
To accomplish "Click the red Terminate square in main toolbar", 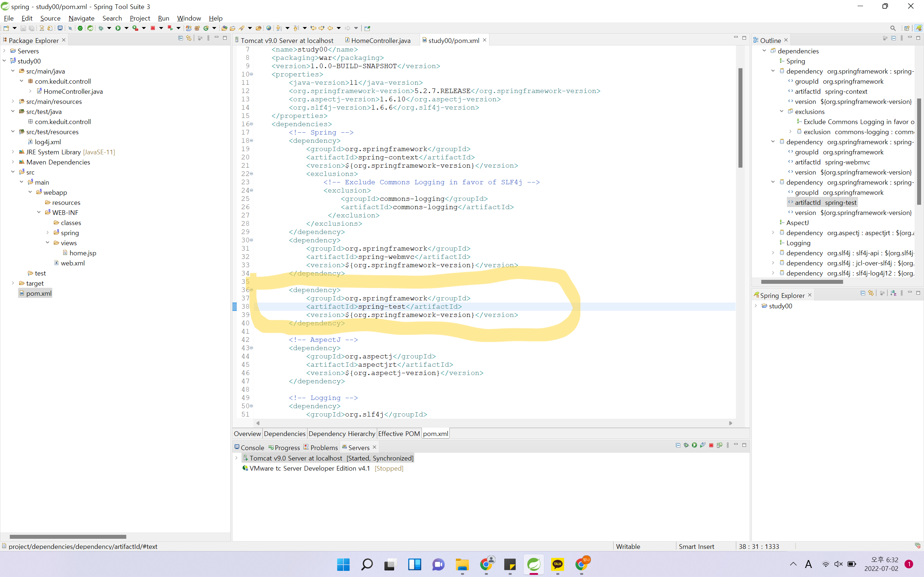I will 153,28.
